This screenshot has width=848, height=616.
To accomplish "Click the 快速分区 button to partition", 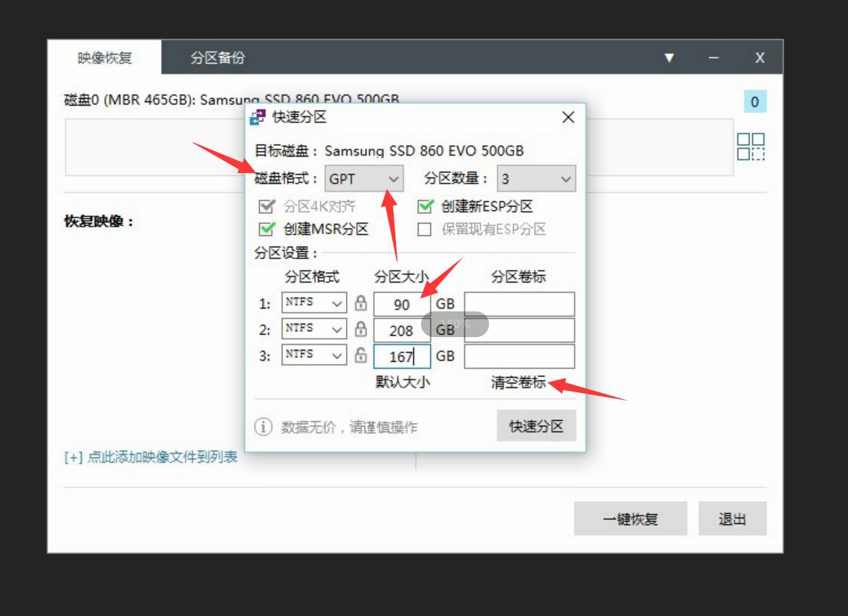I will pyautogui.click(x=536, y=426).
